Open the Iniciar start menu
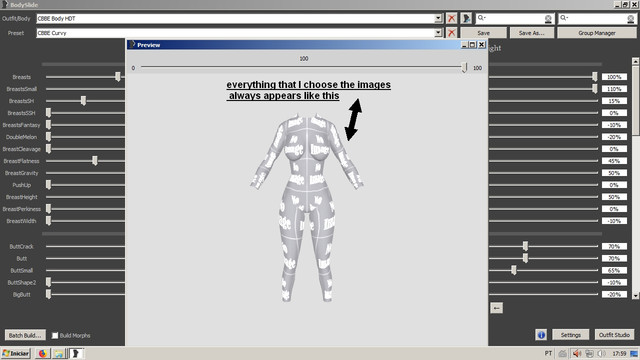The height and width of the screenshot is (360, 640). click(x=16, y=353)
